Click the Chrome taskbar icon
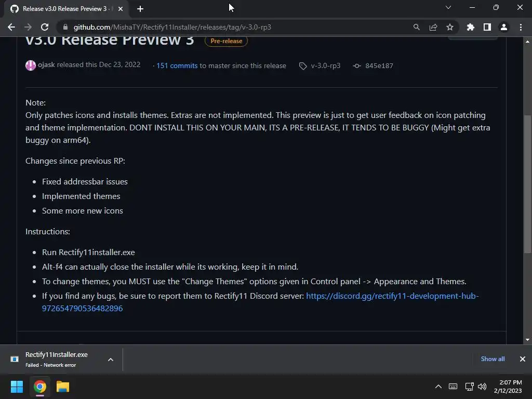This screenshot has width=532, height=399. click(x=39, y=387)
